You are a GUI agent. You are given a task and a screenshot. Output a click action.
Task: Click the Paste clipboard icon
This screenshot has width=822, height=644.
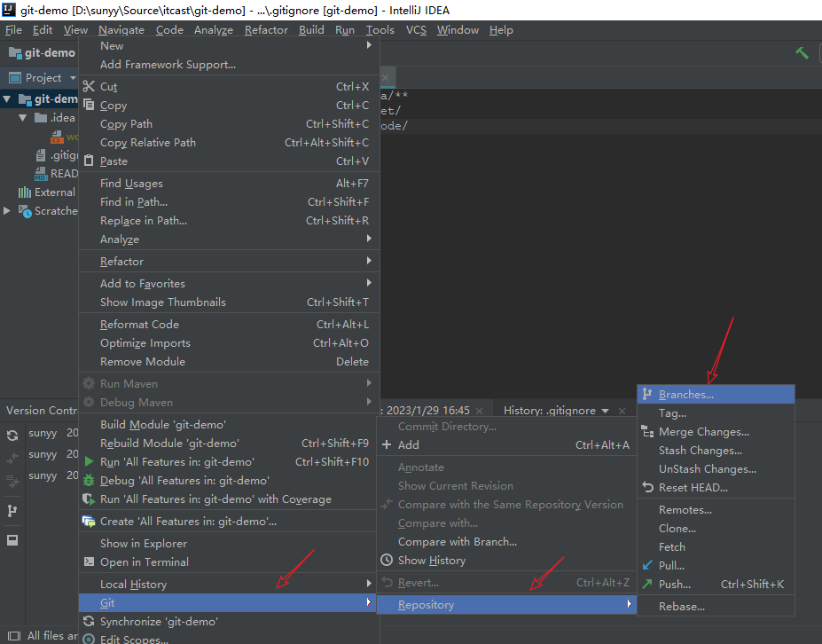click(89, 161)
